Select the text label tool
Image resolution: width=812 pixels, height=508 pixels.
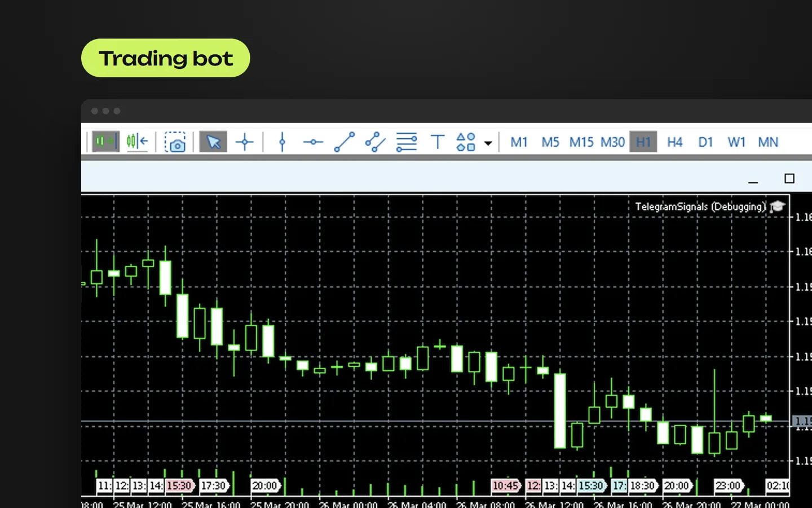click(x=438, y=142)
